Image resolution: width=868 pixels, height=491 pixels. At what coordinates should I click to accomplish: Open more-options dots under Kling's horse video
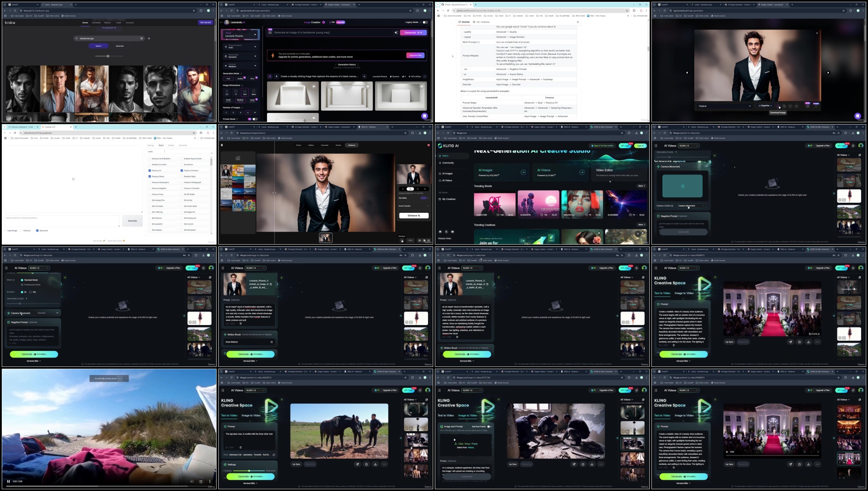pyautogui.click(x=384, y=464)
